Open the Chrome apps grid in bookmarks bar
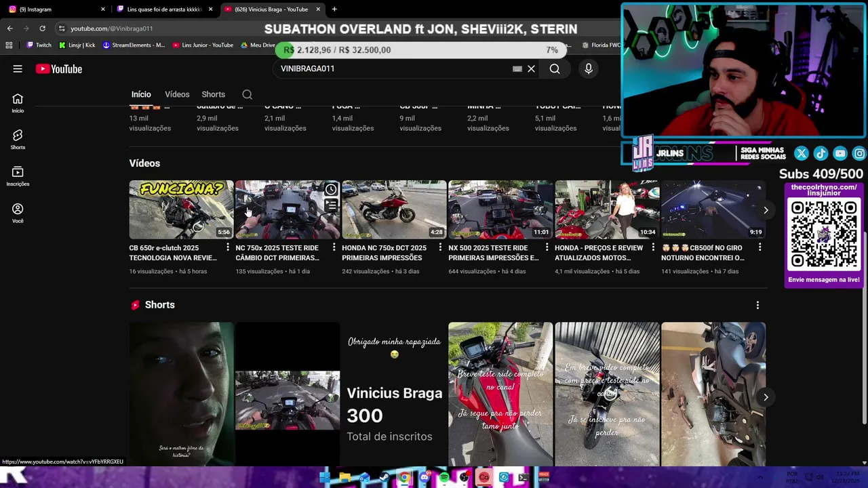 (9, 45)
